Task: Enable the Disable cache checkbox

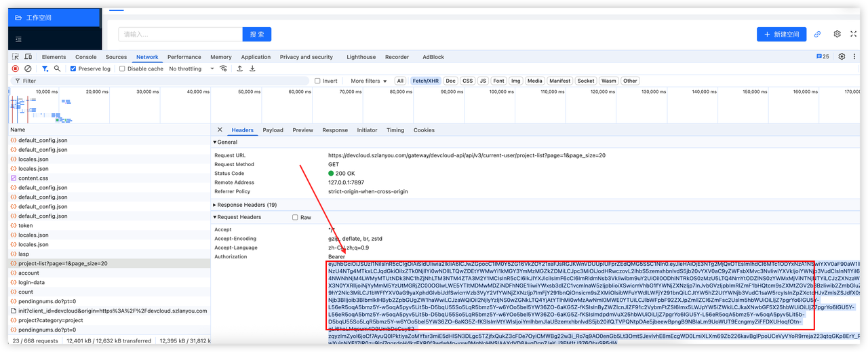Action: pyautogui.click(x=122, y=69)
